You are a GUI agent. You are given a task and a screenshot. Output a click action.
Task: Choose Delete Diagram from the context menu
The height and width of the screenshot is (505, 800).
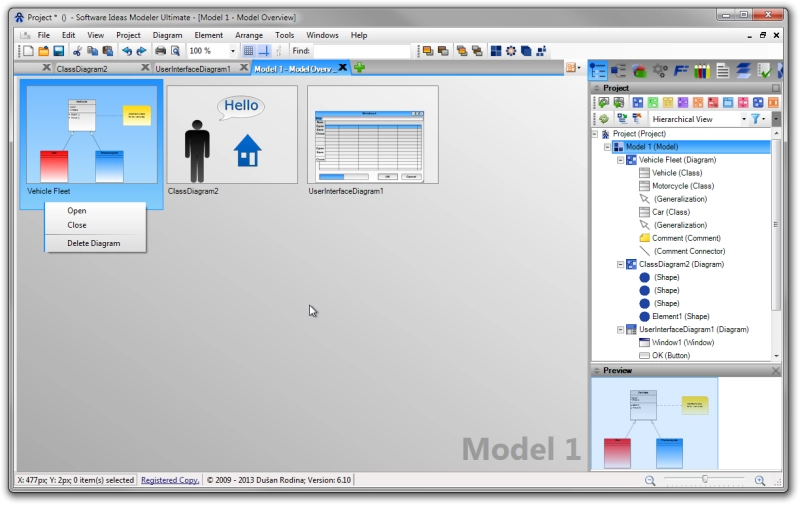[95, 243]
